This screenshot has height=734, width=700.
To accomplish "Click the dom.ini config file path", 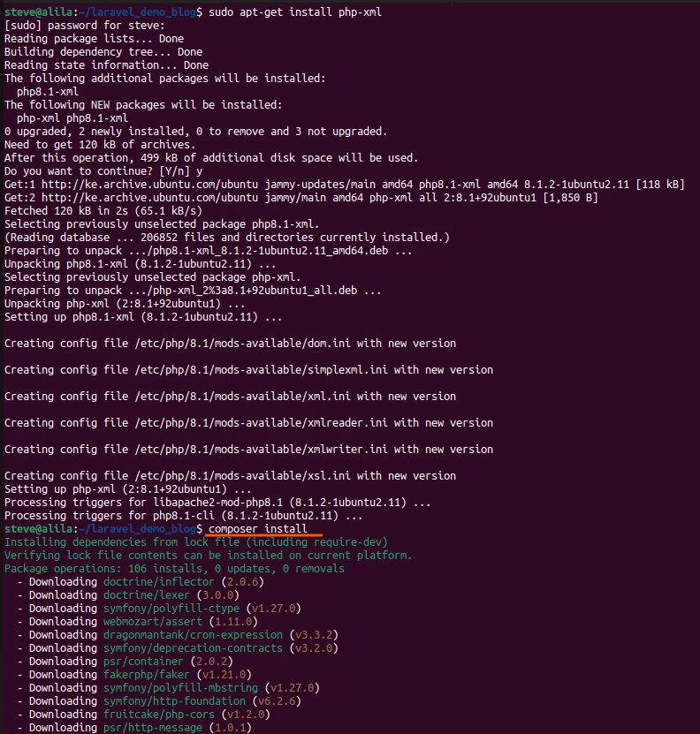I will click(239, 343).
